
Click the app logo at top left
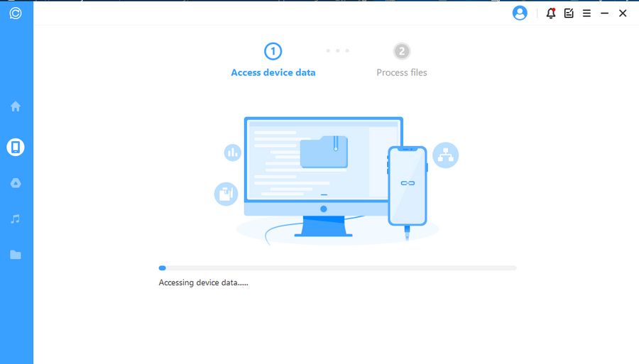tap(16, 13)
